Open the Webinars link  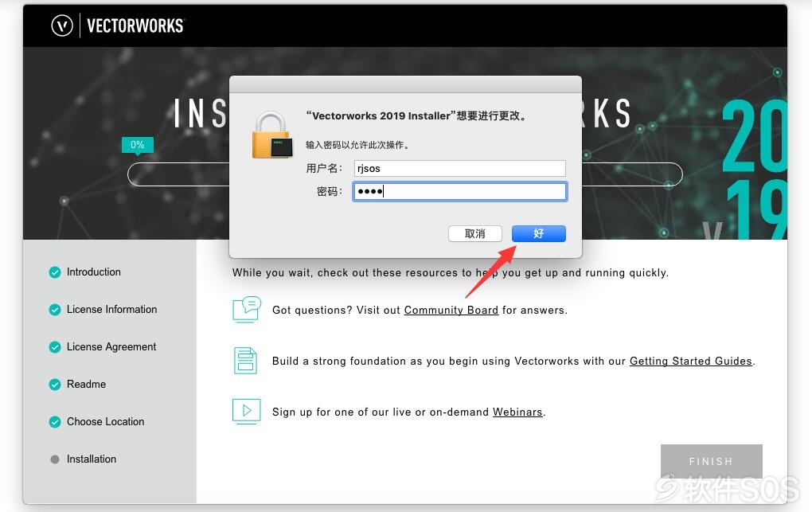517,412
